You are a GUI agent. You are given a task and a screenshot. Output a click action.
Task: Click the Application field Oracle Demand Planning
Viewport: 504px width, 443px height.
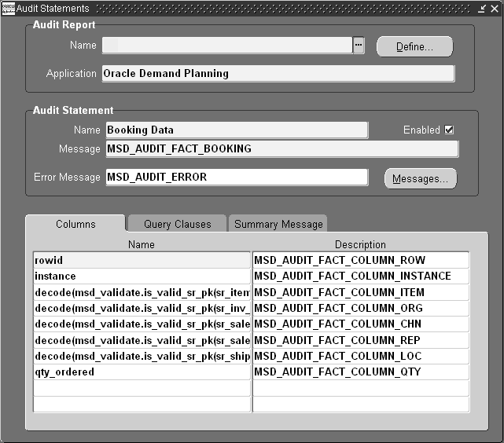point(278,74)
